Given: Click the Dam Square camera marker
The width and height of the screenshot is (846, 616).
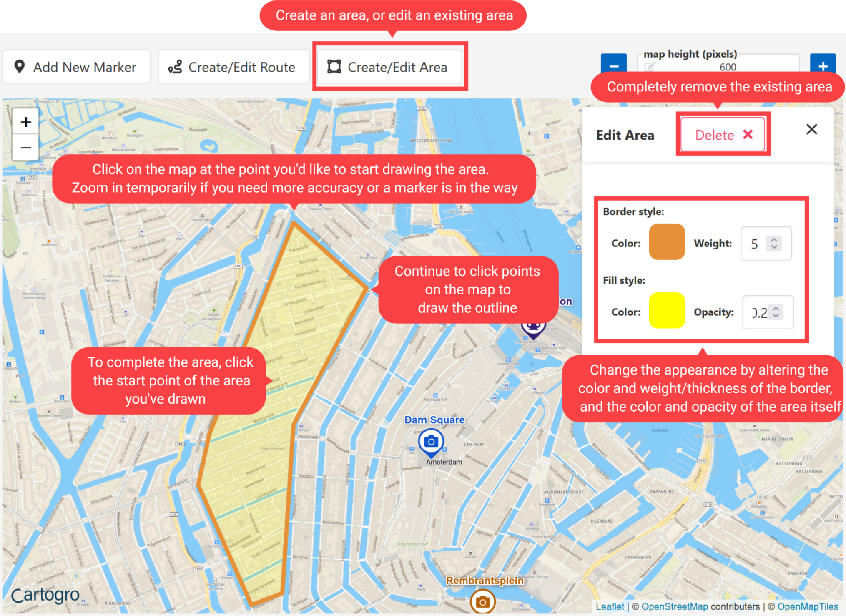Looking at the screenshot, I should (x=431, y=442).
